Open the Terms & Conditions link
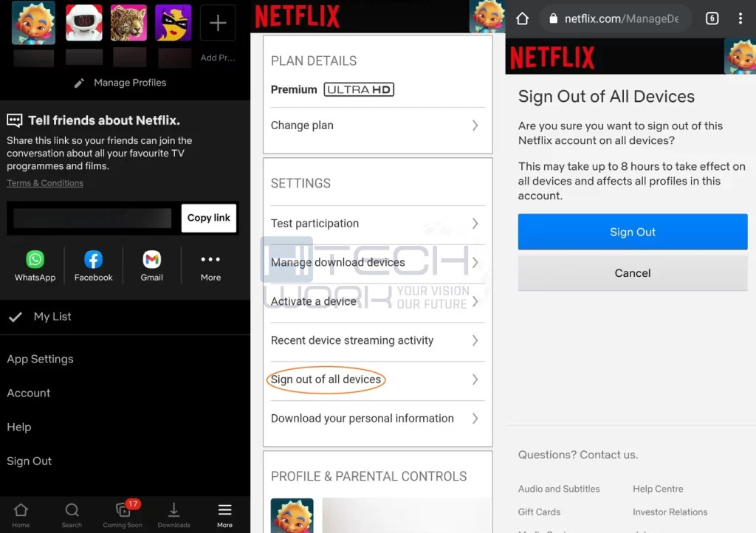756x533 pixels. [45, 183]
